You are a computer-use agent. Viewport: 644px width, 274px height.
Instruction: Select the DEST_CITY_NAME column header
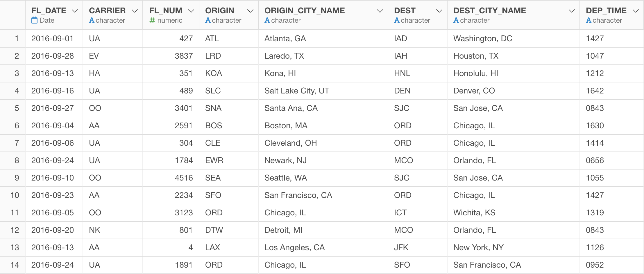click(514, 15)
